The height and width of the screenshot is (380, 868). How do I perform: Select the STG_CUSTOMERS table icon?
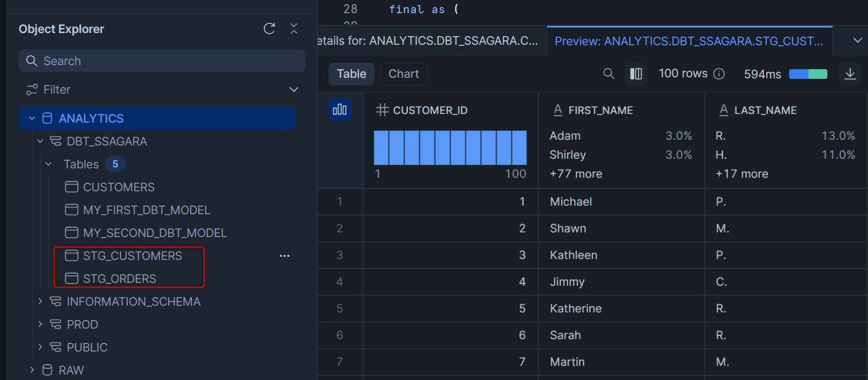72,255
